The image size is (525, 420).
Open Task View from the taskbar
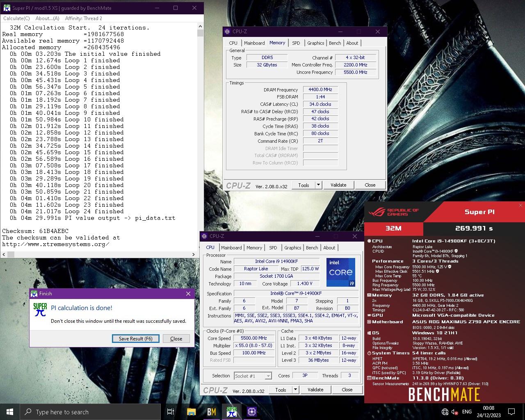coord(171,412)
